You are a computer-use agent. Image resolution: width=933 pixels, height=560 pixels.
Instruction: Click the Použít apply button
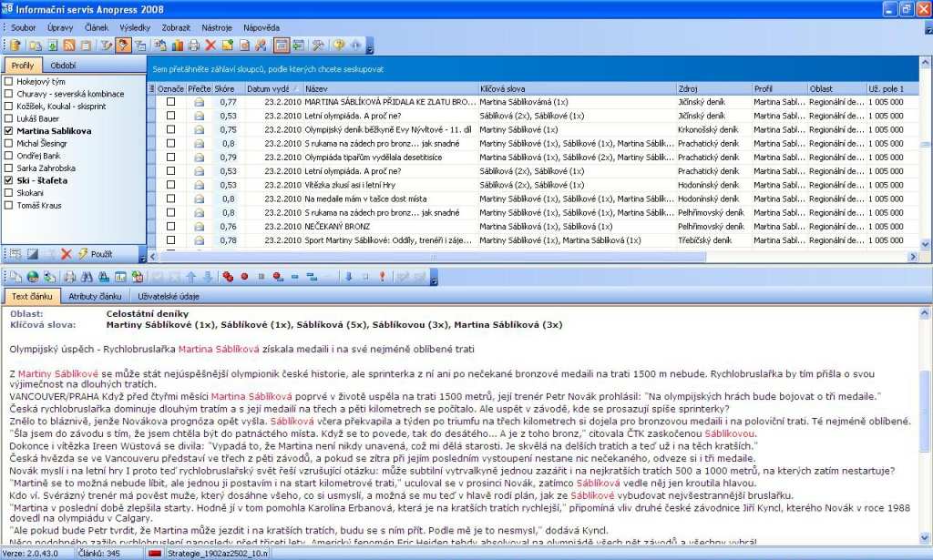coord(95,254)
